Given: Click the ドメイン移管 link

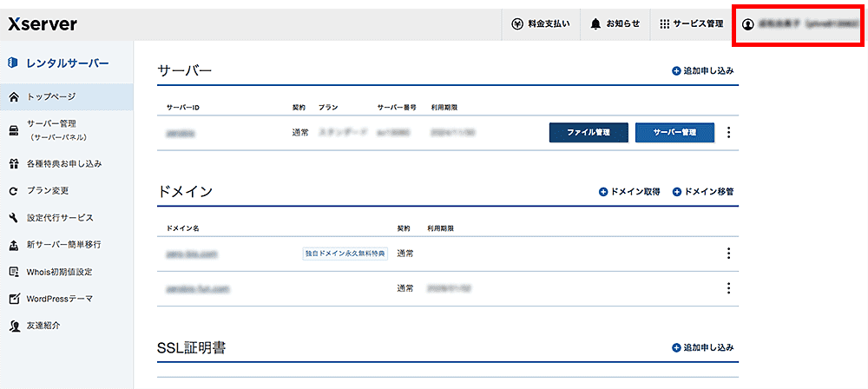Looking at the screenshot, I should coord(709,192).
